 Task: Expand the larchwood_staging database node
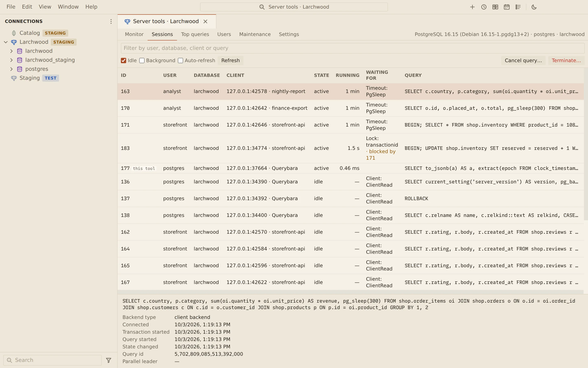pyautogui.click(x=11, y=60)
